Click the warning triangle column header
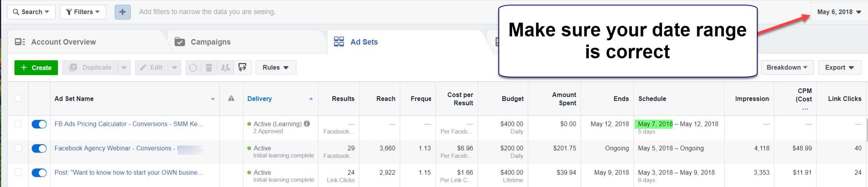This screenshot has width=868, height=187. (231, 98)
